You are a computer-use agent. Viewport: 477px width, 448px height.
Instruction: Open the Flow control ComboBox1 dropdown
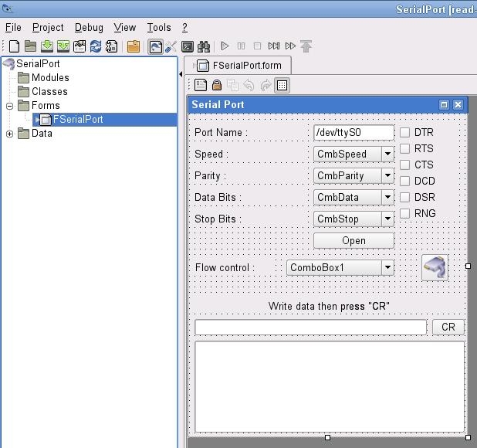tap(387, 268)
